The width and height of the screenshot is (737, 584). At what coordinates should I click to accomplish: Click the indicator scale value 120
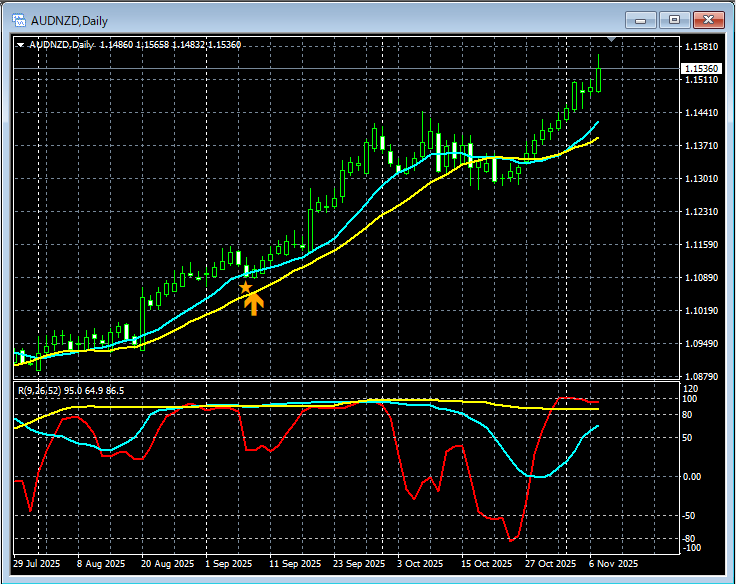690,389
